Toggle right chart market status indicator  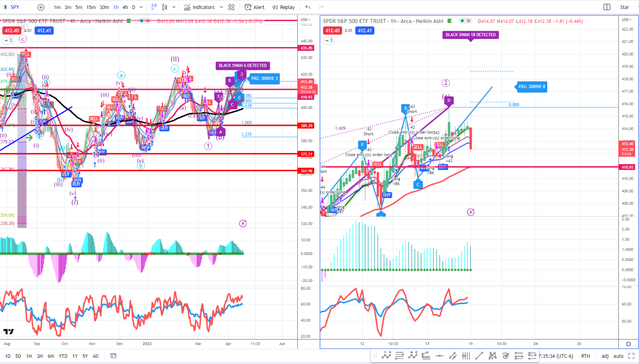tap(462, 21)
